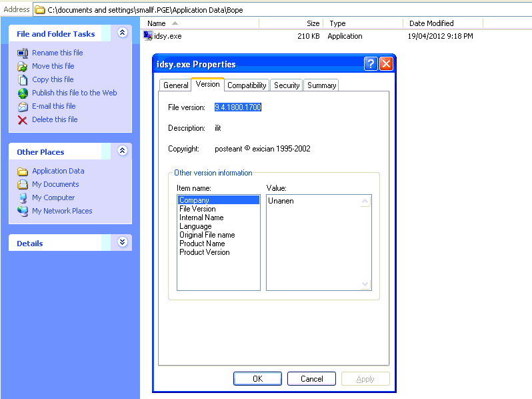The height and width of the screenshot is (399, 532).
Task: Click the Cancel button
Action: pos(311,378)
